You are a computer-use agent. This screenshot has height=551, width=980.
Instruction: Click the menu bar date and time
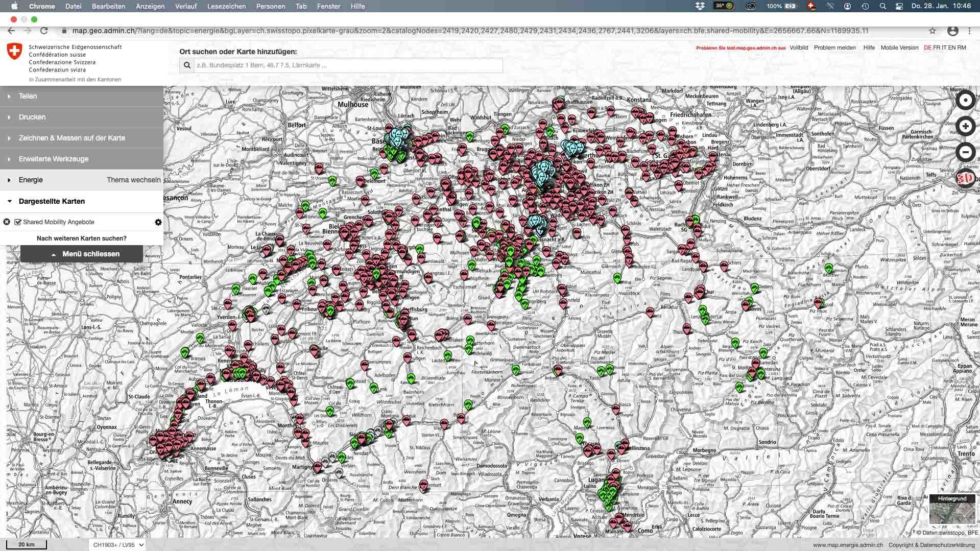941,6
